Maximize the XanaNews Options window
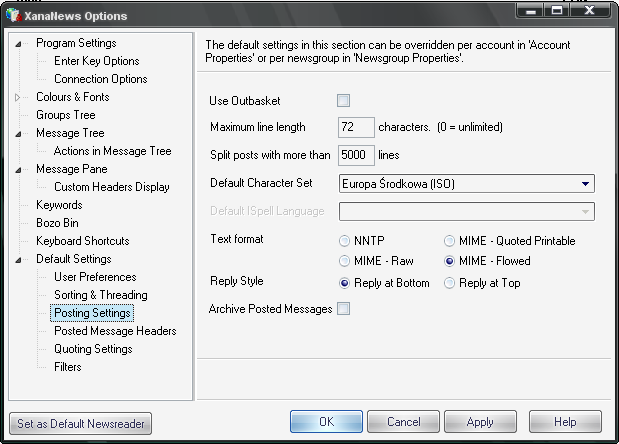619x444 pixels. [x=557, y=11]
